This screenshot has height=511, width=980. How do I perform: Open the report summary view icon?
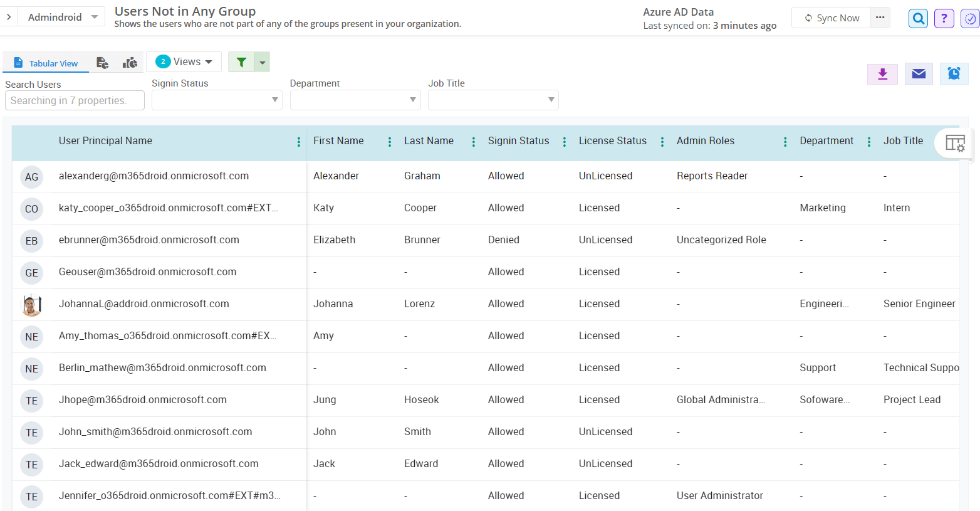tap(102, 62)
